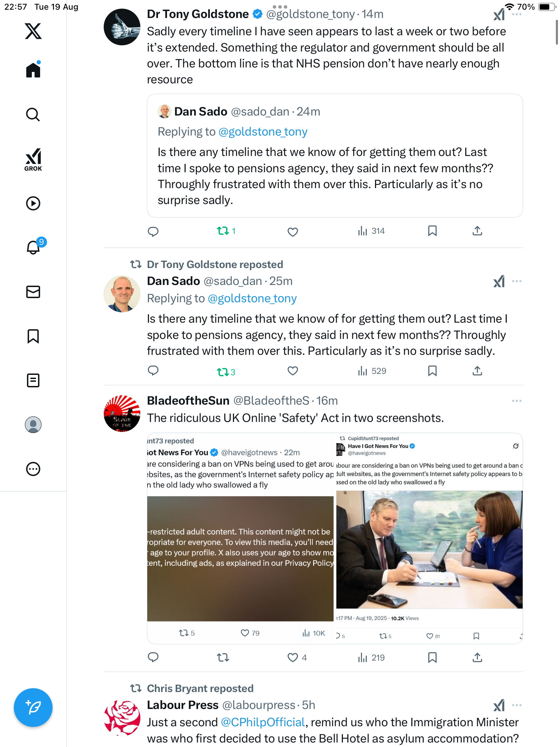Screen dimensions: 560x747
Task: Open the Video play icon in sidebar
Action: [33, 203]
